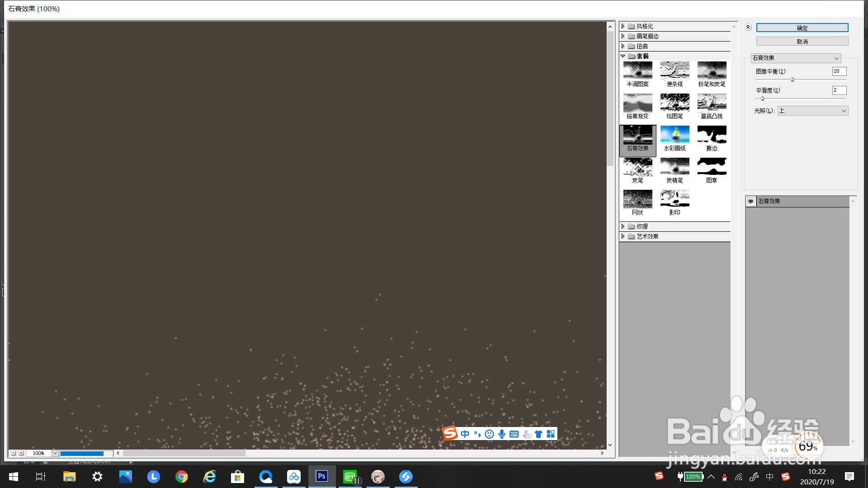Select the 便条纸 filter thumbnail
The height and width of the screenshot is (488, 868).
coord(675,70)
